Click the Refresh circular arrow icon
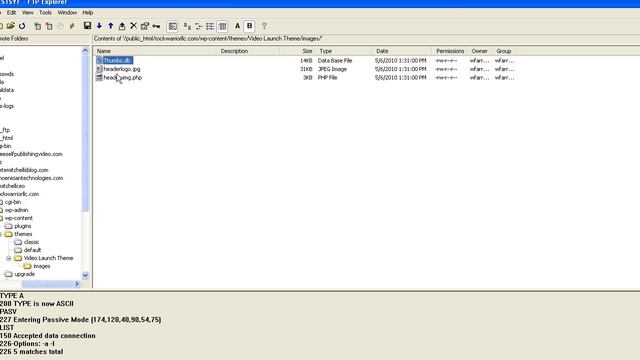 (22, 26)
